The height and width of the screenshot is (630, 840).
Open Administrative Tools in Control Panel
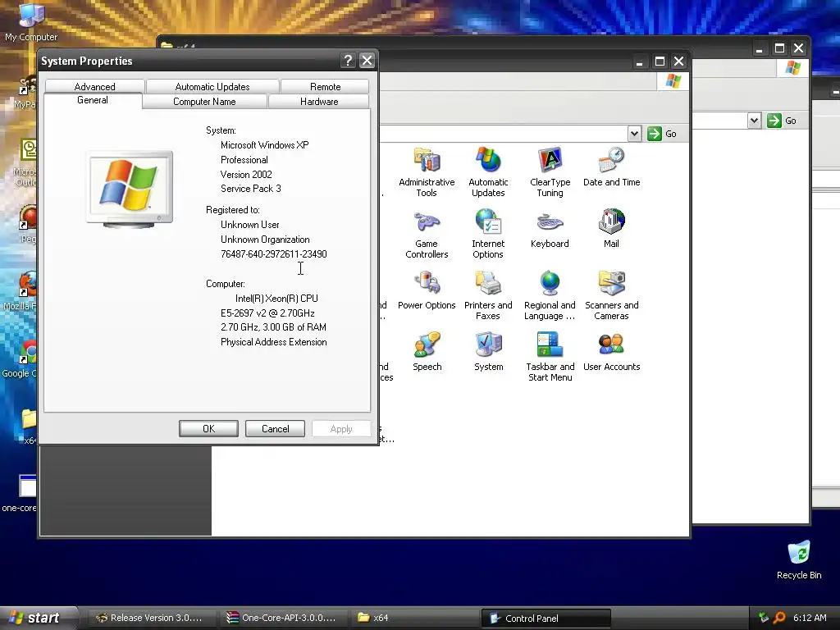click(x=427, y=172)
